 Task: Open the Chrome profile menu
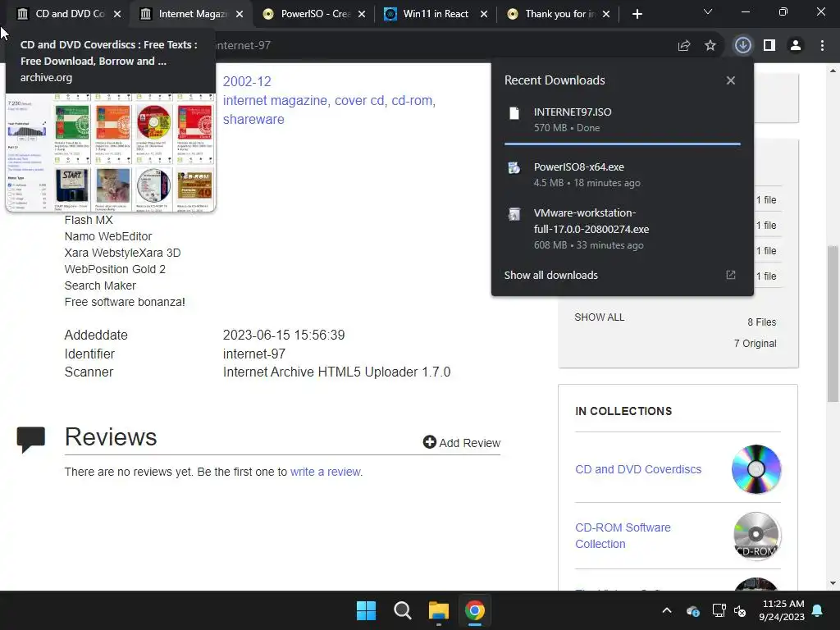[796, 46]
